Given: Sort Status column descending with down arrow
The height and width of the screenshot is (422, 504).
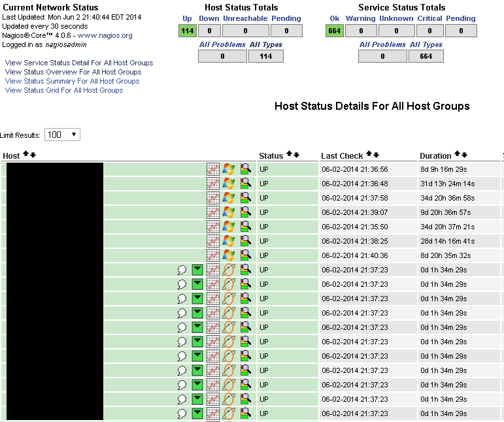Looking at the screenshot, I should [x=296, y=155].
